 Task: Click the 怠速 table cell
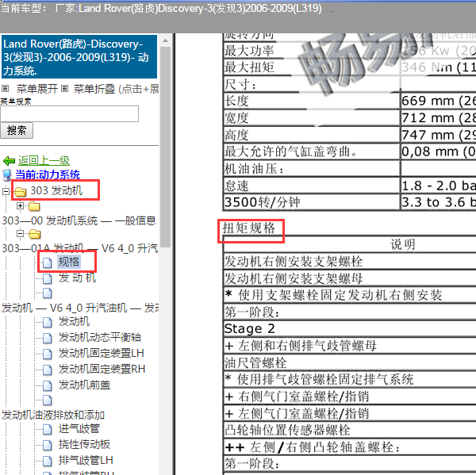[x=312, y=186]
